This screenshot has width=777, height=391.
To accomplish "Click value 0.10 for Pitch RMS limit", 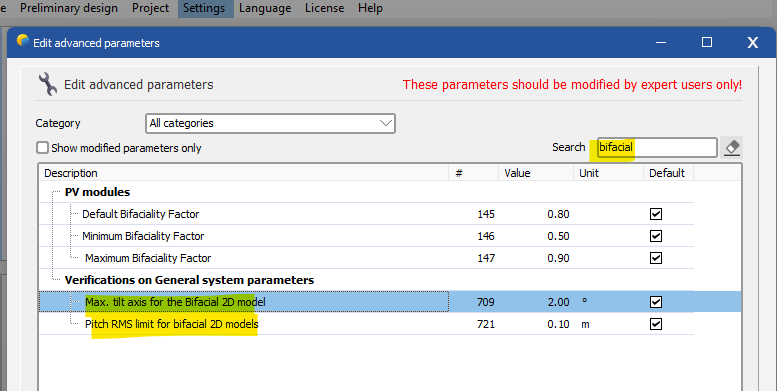I will pyautogui.click(x=558, y=324).
